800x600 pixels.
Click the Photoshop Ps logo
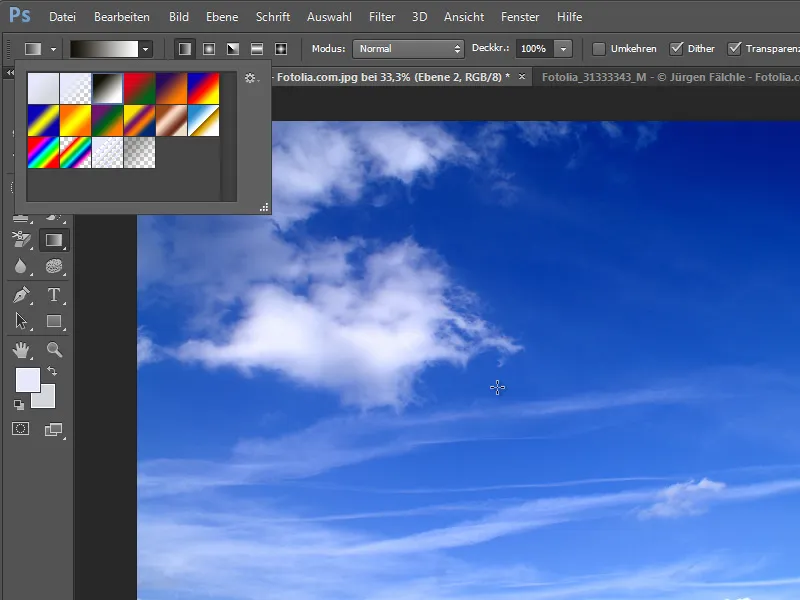point(20,15)
